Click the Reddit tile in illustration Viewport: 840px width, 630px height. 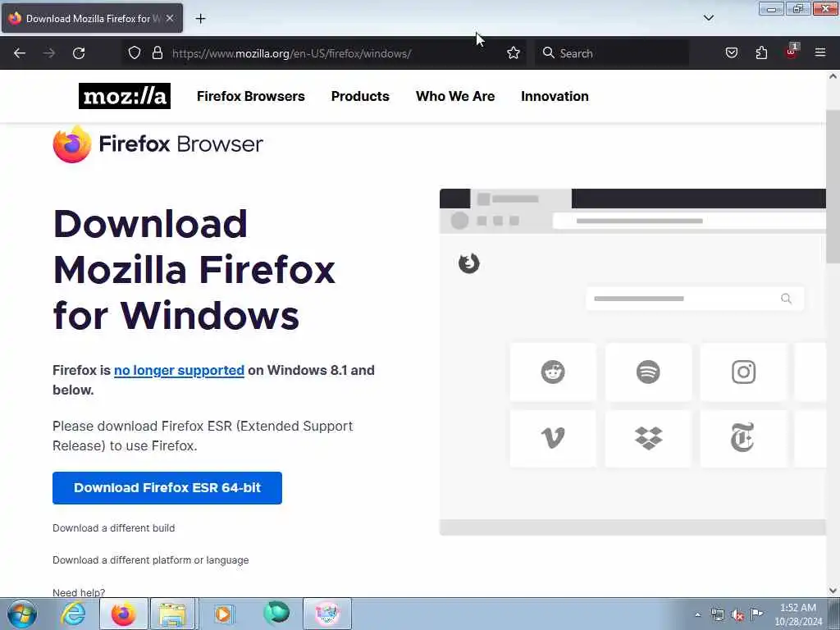[553, 372]
